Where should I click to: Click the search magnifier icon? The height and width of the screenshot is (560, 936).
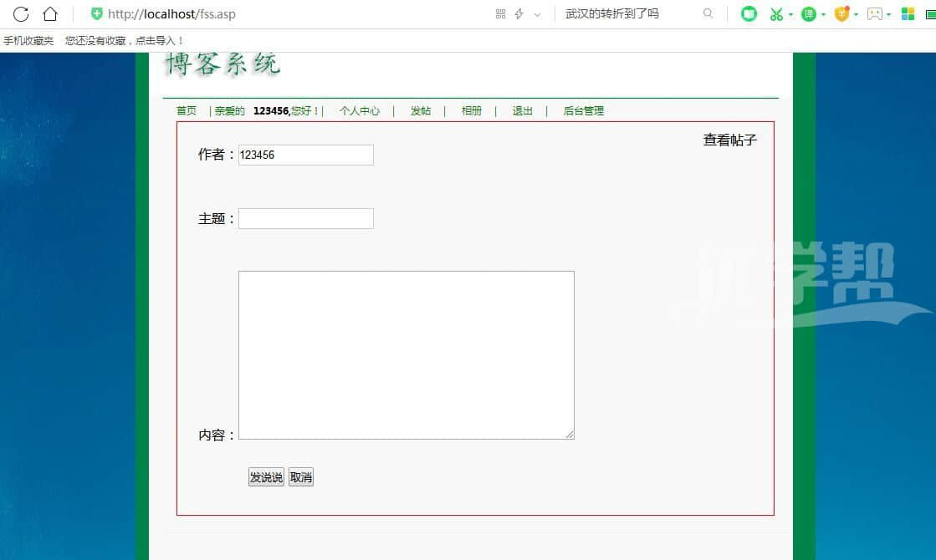[708, 13]
